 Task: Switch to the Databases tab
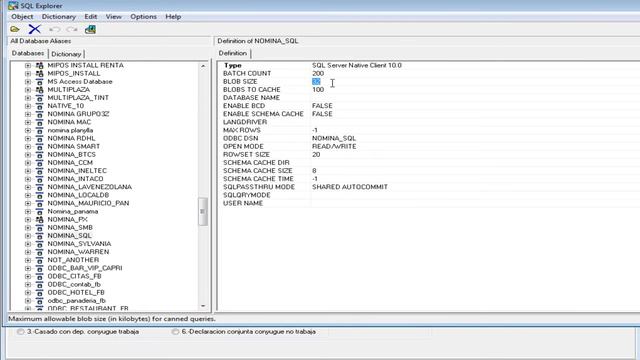pos(28,53)
